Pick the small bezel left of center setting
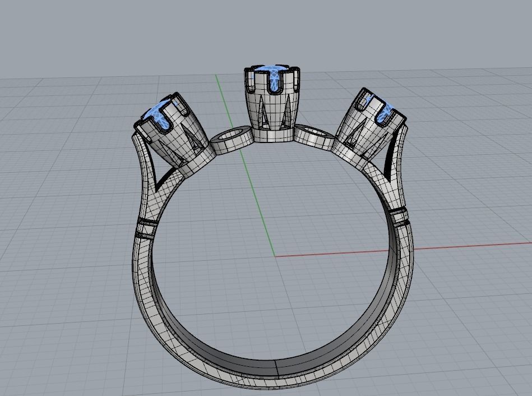Screen dimensions: 532x396 [x=232, y=140]
